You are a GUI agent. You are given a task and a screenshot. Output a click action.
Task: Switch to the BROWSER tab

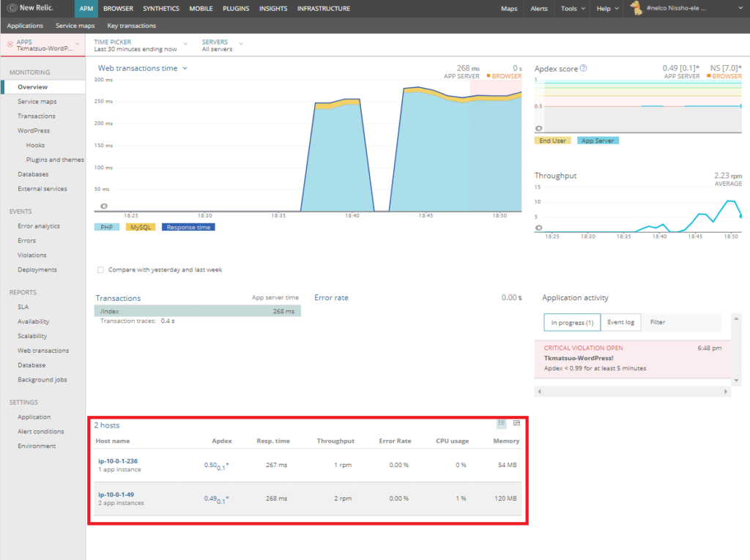click(x=118, y=9)
